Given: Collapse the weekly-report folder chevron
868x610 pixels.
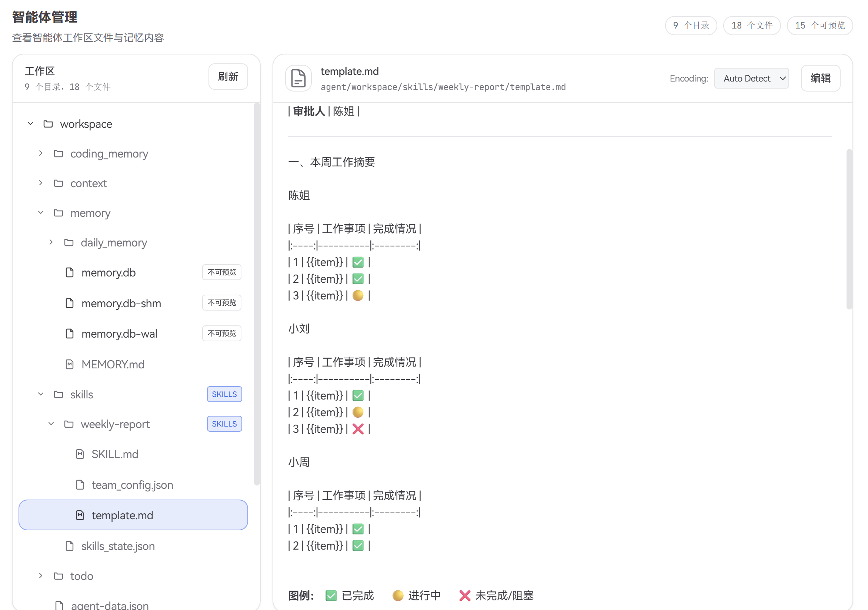Looking at the screenshot, I should pos(51,424).
